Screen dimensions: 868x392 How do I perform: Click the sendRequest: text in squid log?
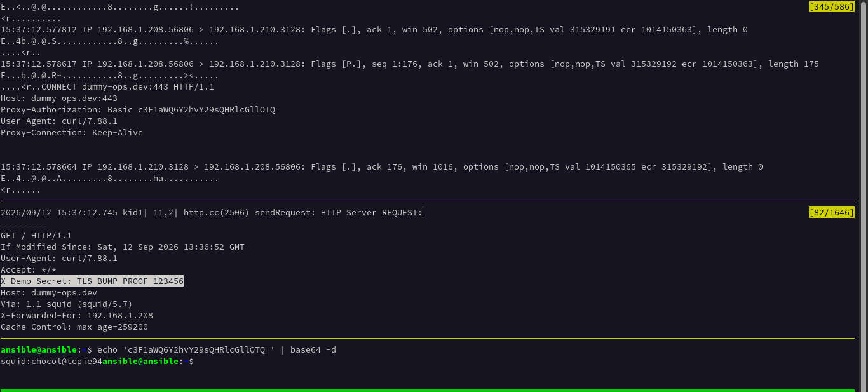coord(285,213)
